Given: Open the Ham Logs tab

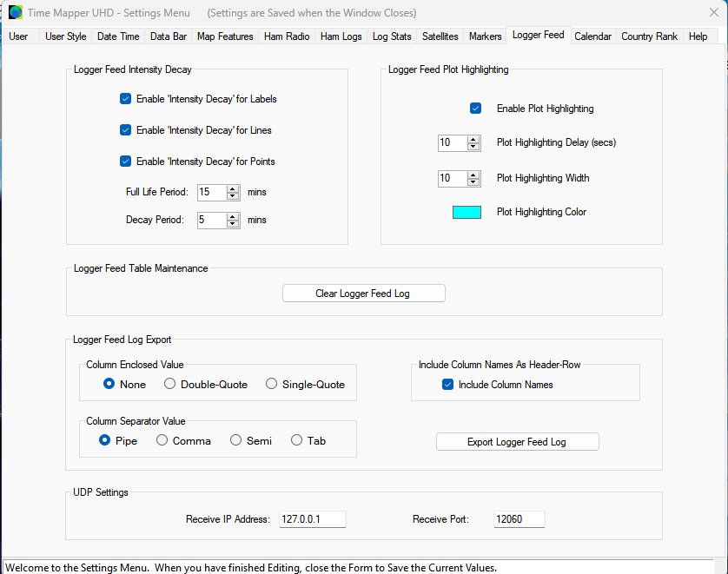Looking at the screenshot, I should coord(341,36).
